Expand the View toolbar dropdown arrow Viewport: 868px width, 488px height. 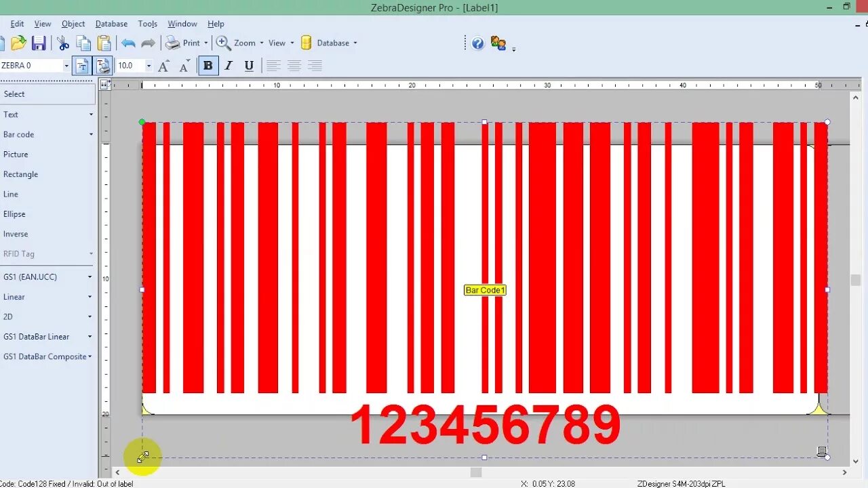point(292,43)
